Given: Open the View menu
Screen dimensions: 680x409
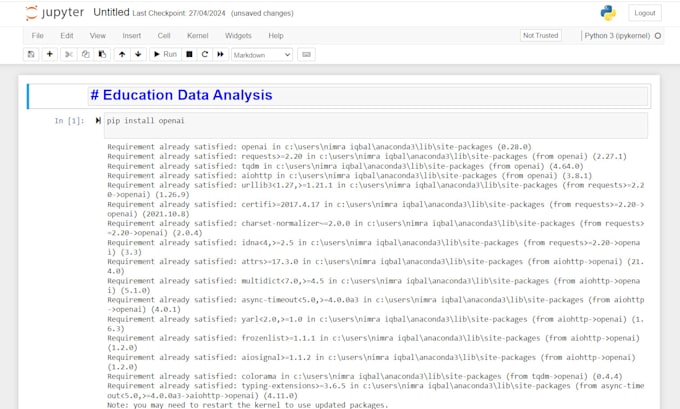Looking at the screenshot, I should click(98, 36).
